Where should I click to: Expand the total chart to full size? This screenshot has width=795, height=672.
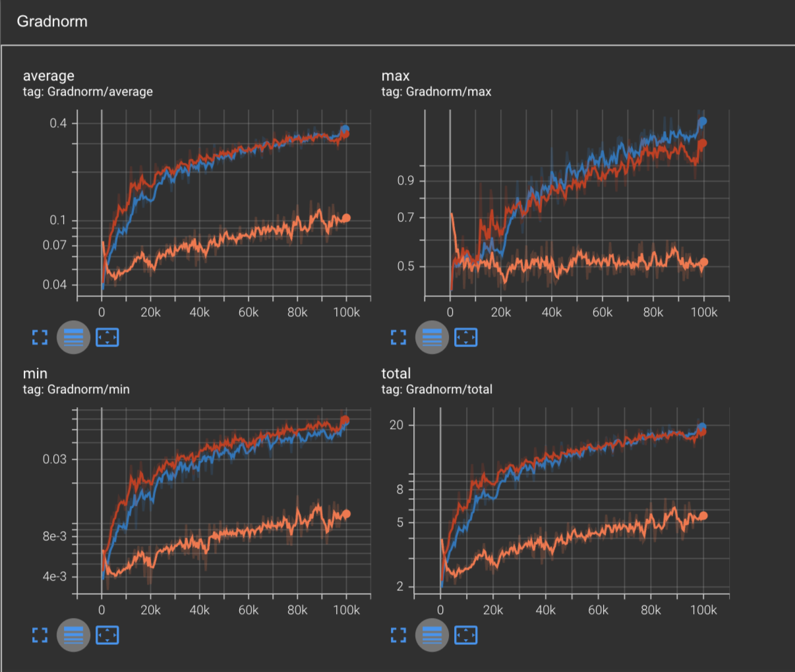[398, 635]
